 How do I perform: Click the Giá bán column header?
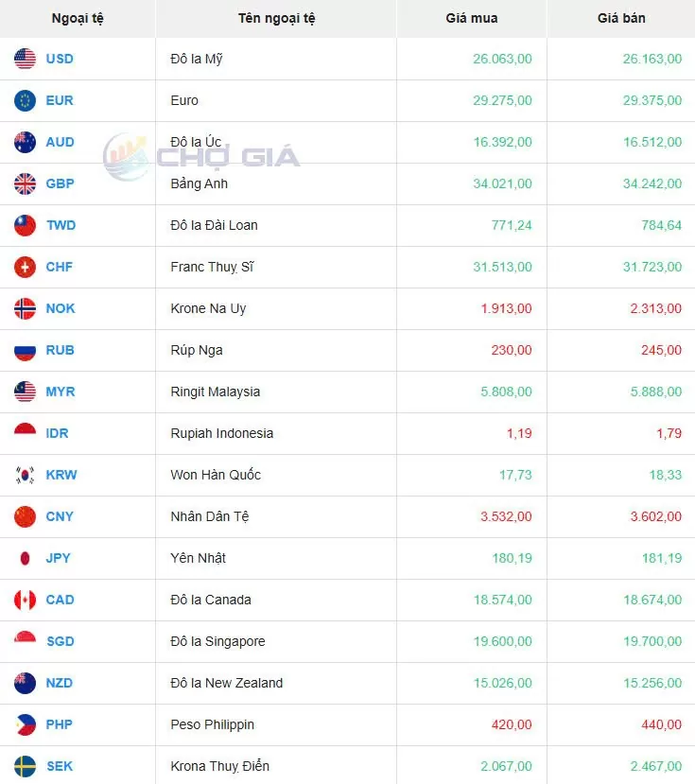[x=621, y=18]
